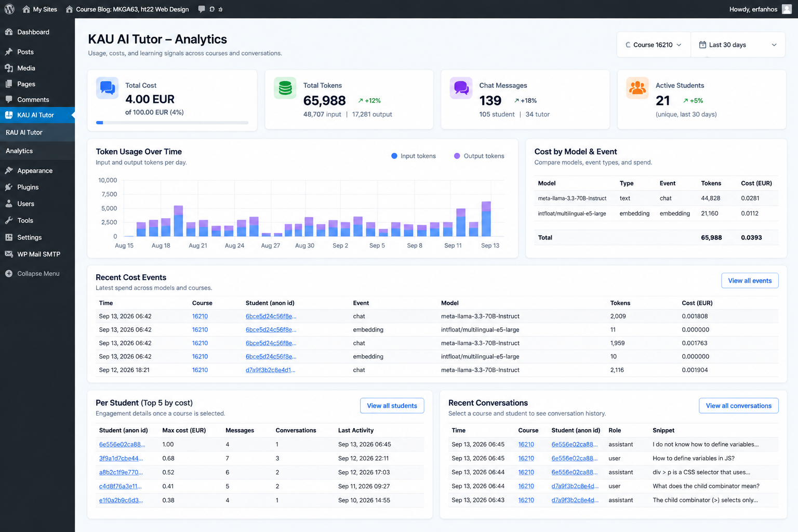Click the Media icon in sidebar

click(9, 68)
